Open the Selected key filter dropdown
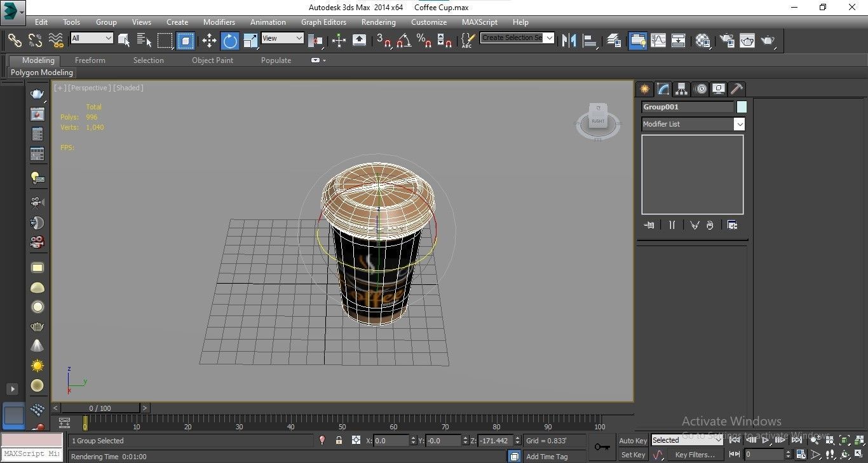 pos(687,440)
